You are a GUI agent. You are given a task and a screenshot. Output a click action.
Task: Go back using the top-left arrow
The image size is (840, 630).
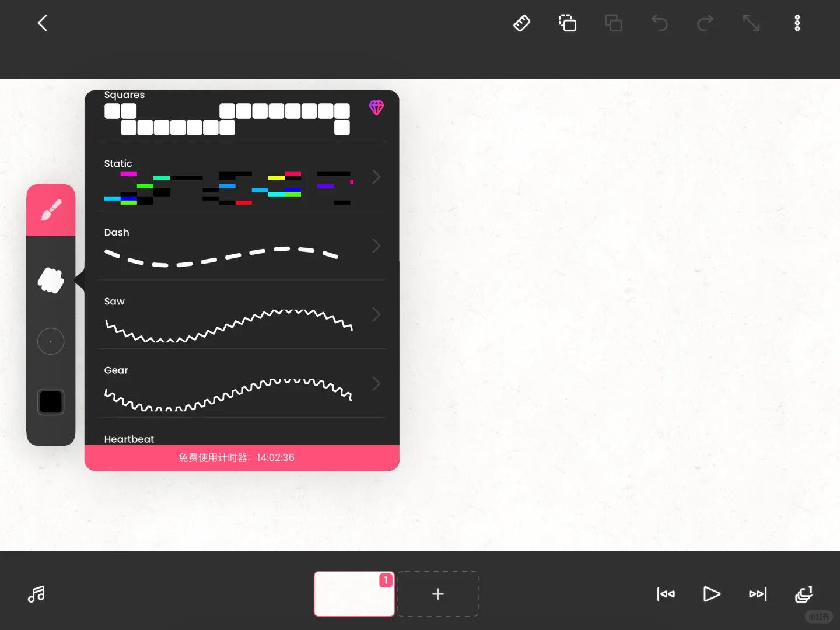[x=43, y=23]
